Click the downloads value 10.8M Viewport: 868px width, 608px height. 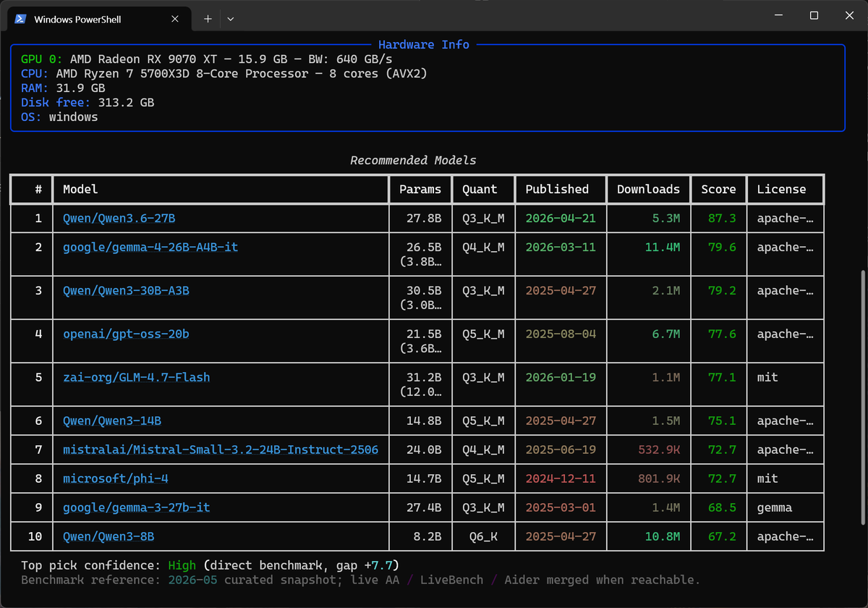pyautogui.click(x=663, y=536)
